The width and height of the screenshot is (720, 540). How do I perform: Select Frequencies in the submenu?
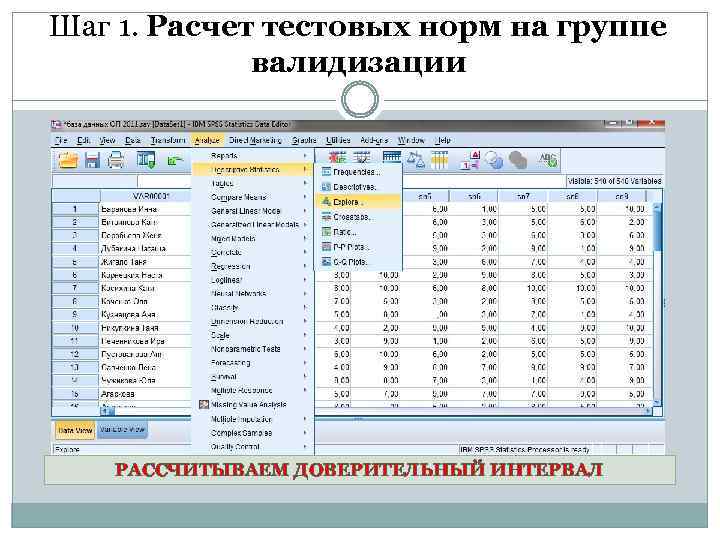point(358,172)
